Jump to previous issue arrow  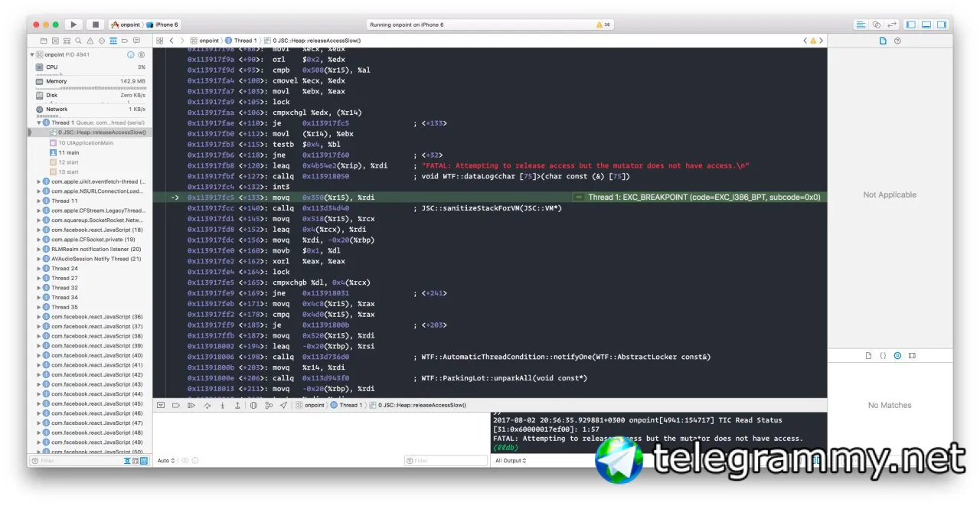coord(805,41)
